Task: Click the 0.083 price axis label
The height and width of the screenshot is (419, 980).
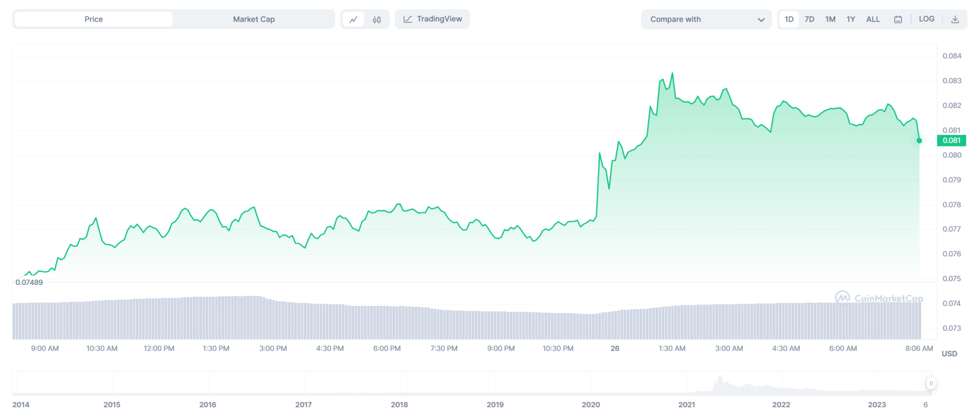Action: (x=952, y=81)
